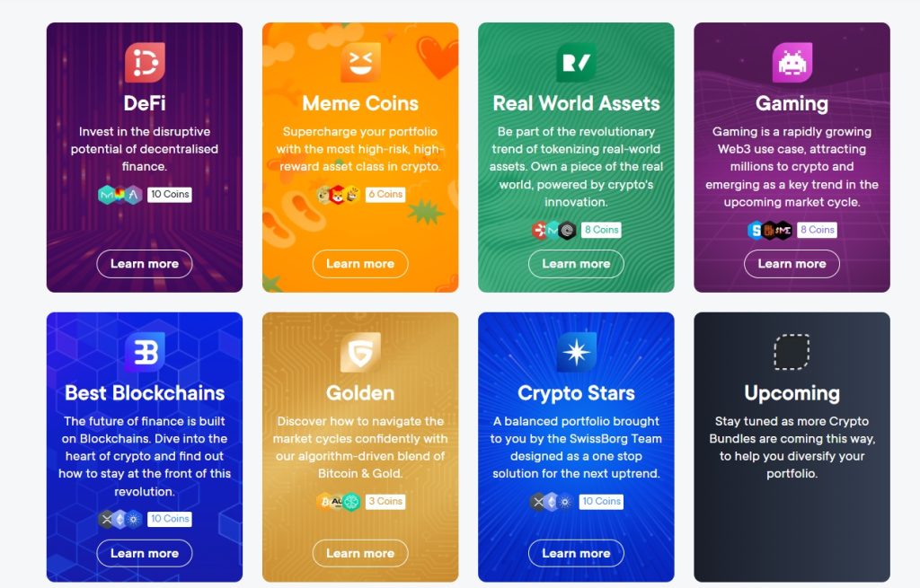Click the Gaming coin logos cluster
The image size is (920, 588).
[770, 230]
